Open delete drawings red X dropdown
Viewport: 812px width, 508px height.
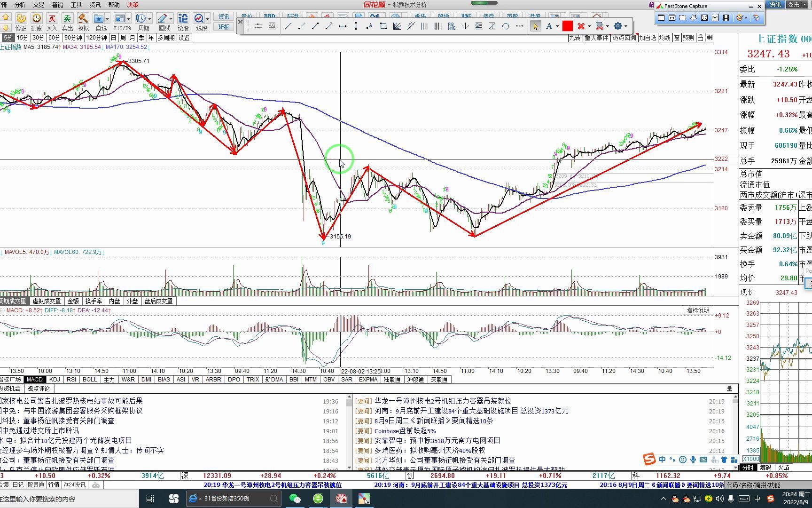click(589, 26)
